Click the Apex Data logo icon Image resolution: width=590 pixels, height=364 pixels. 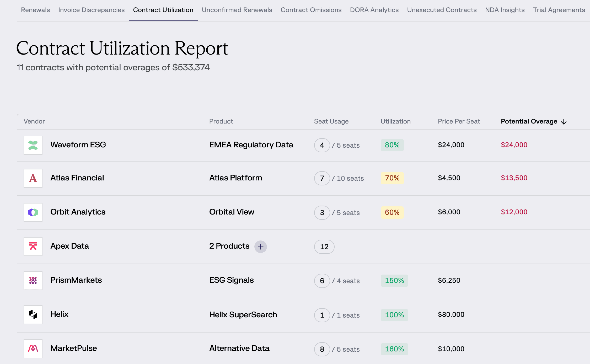(33, 247)
